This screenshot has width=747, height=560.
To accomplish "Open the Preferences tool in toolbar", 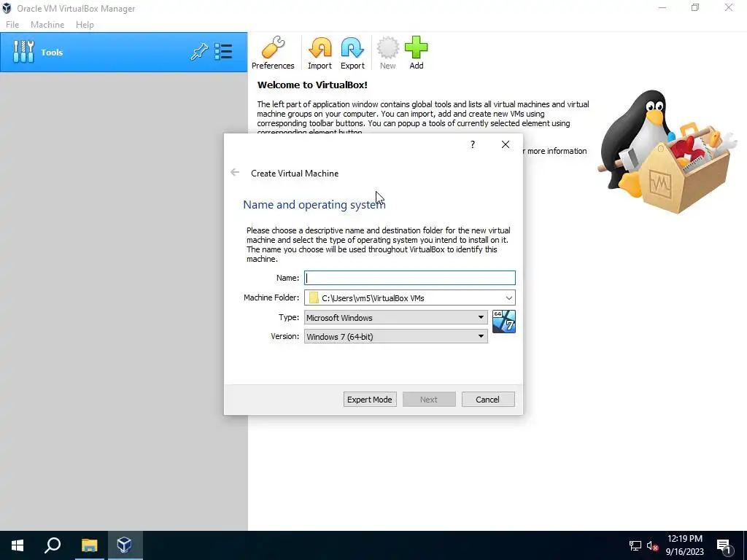I will (273, 52).
